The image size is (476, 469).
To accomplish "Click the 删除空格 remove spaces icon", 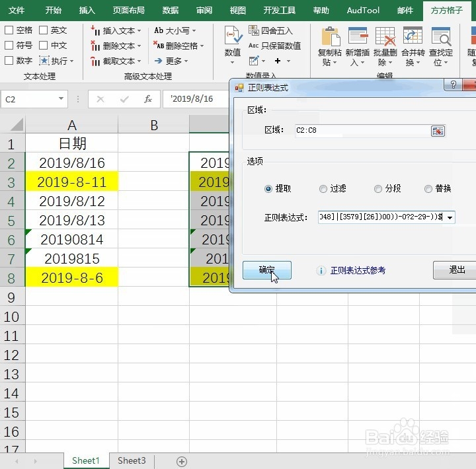I will (x=159, y=46).
